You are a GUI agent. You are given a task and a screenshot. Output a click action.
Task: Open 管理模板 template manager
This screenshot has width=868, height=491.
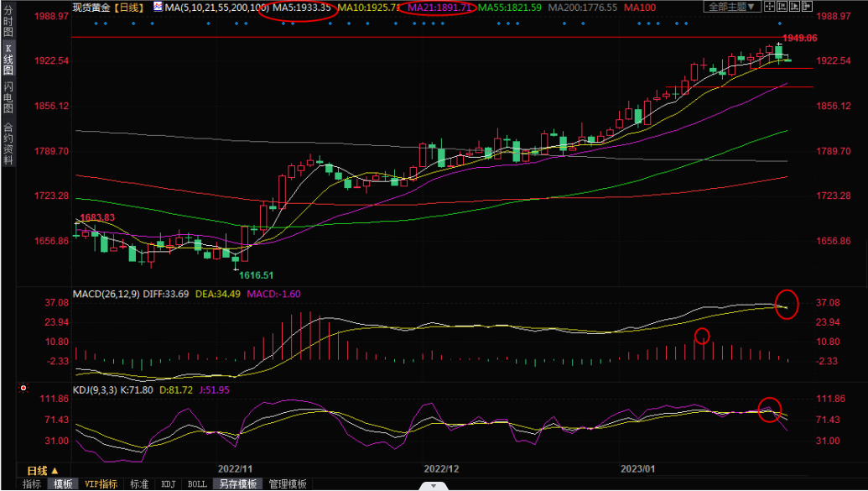point(287,484)
